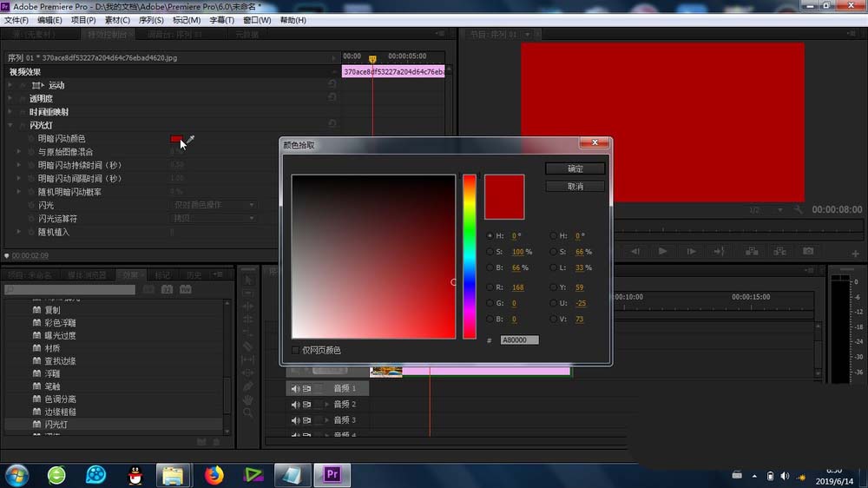Open the 字幕(T) menu
This screenshot has width=868, height=488.
221,20
